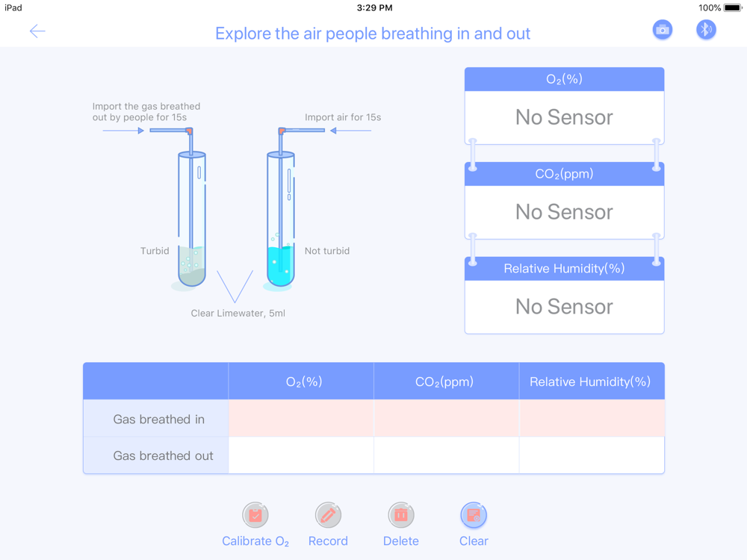Tap the O₂(%) sensor reading panel
The image size is (747, 560).
565,106
